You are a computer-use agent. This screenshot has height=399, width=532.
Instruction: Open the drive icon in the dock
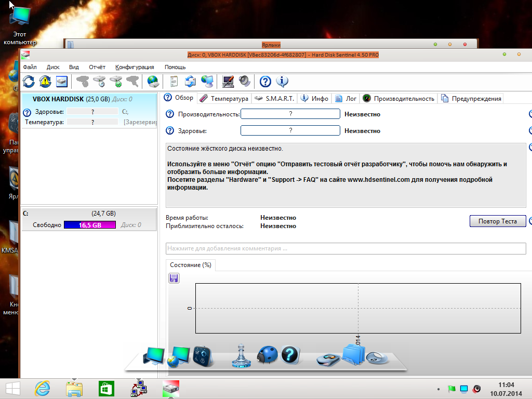coord(328,359)
